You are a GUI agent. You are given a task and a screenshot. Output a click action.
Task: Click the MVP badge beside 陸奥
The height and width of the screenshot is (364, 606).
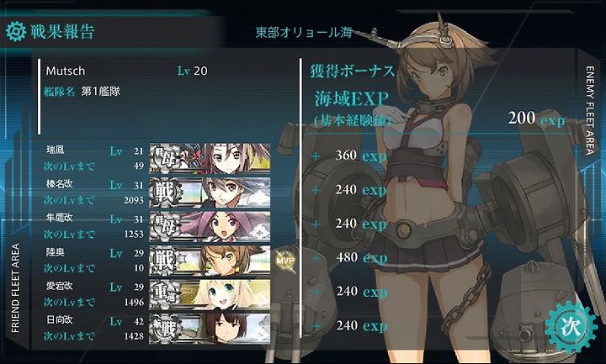[x=285, y=261]
